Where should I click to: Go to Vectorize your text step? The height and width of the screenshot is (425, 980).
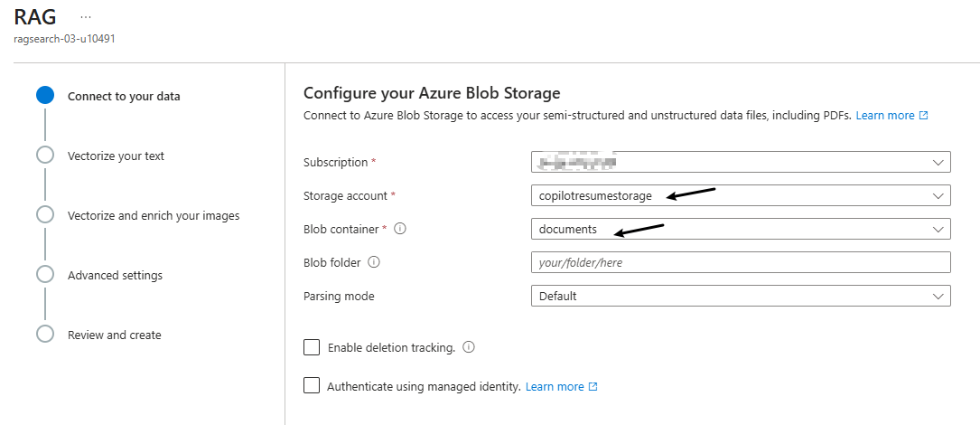coord(116,156)
